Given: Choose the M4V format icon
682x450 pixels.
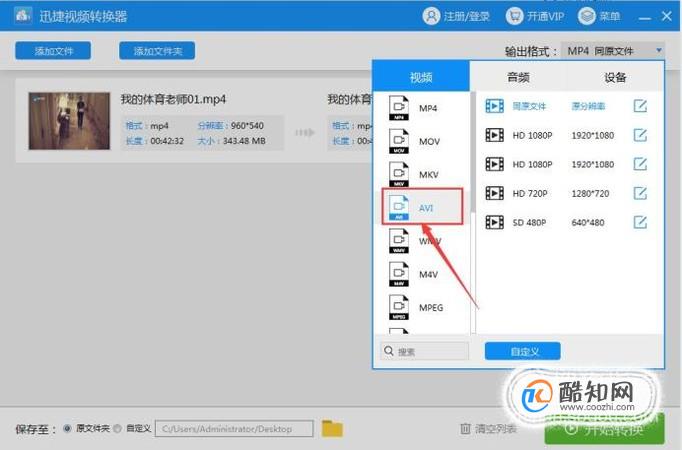Looking at the screenshot, I should tap(399, 274).
